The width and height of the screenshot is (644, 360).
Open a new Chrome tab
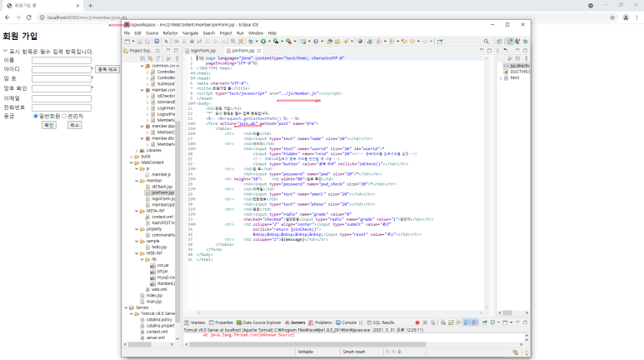click(90, 5)
